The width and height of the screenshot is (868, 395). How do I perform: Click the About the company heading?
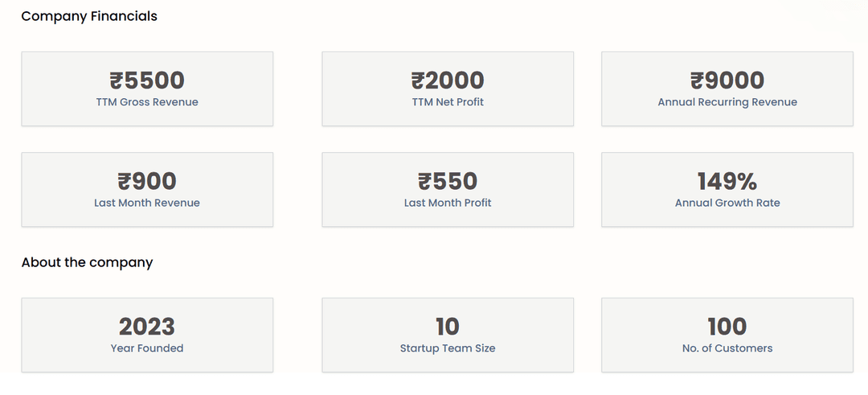[87, 262]
